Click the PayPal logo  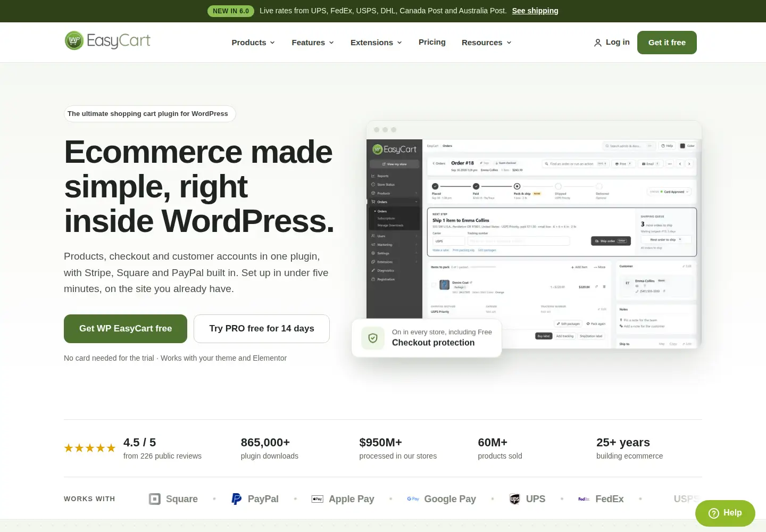point(236,499)
